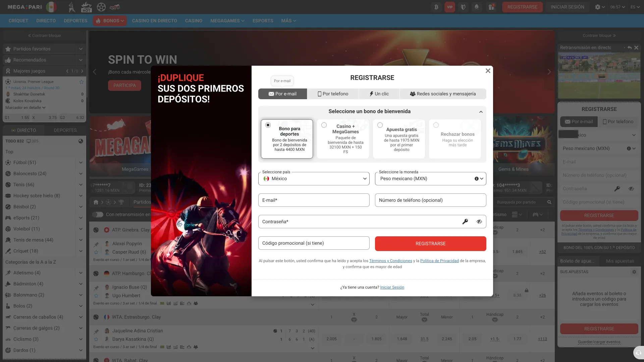The image size is (644, 362).
Task: Click the globe icon beside TODO 832
Action: [x=81, y=141]
